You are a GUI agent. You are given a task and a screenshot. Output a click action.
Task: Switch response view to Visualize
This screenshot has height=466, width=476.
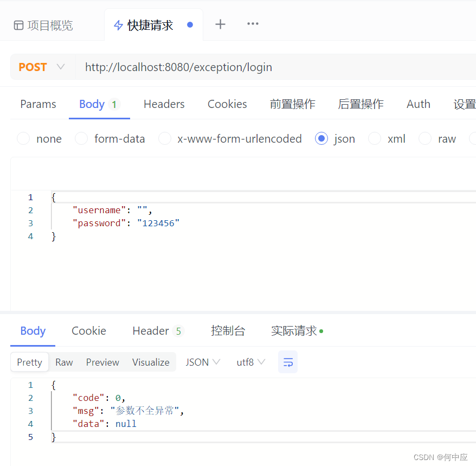(151, 362)
